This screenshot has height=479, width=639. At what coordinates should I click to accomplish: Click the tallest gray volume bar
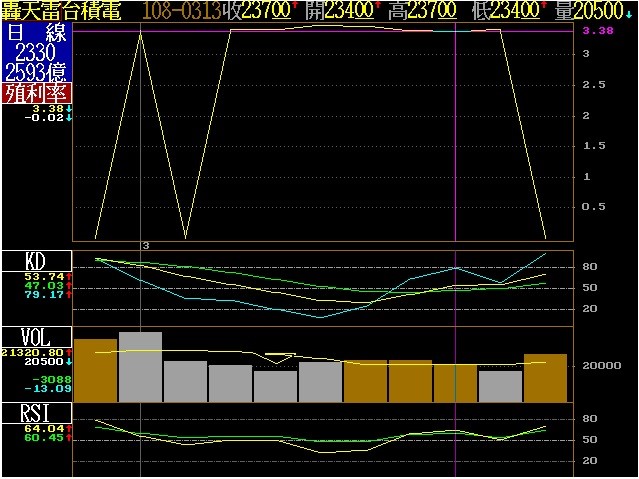pyautogui.click(x=140, y=367)
